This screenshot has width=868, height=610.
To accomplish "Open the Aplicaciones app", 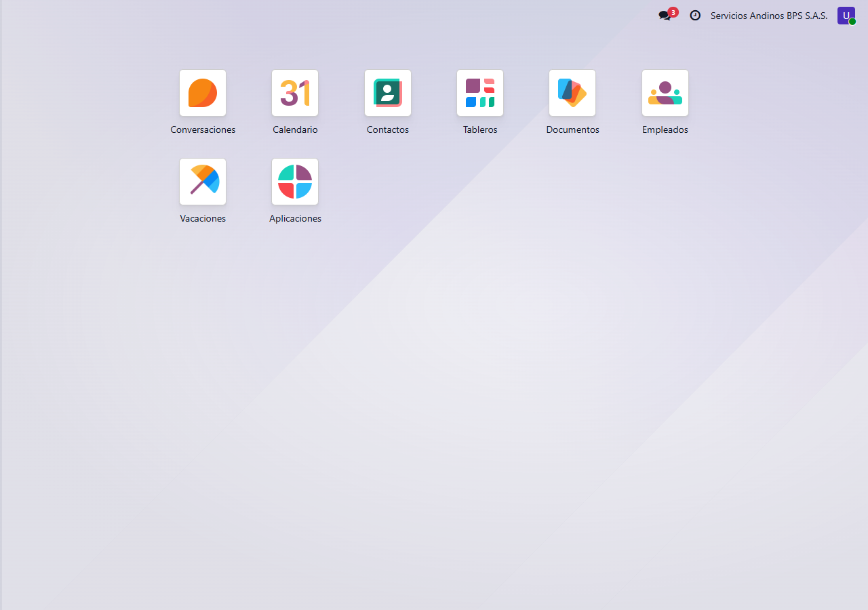I will tap(295, 182).
